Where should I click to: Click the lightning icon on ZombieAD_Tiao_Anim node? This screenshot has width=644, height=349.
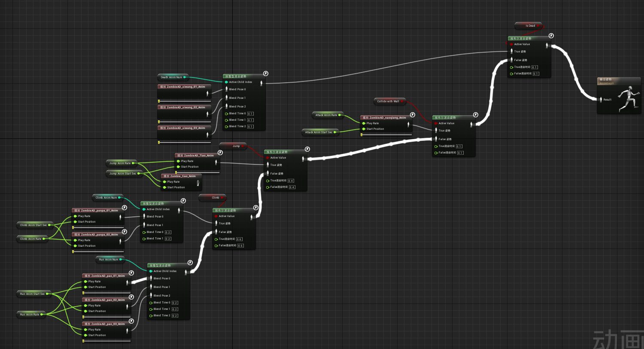coord(221,152)
